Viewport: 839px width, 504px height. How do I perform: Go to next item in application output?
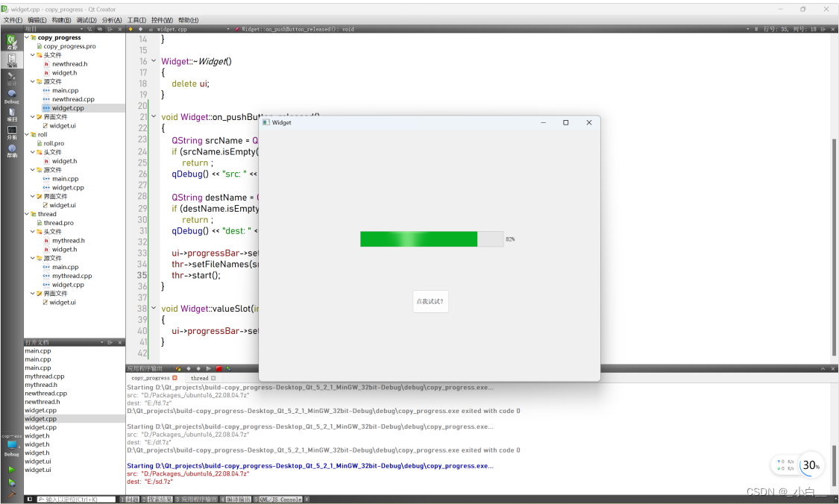pyautogui.click(x=198, y=368)
